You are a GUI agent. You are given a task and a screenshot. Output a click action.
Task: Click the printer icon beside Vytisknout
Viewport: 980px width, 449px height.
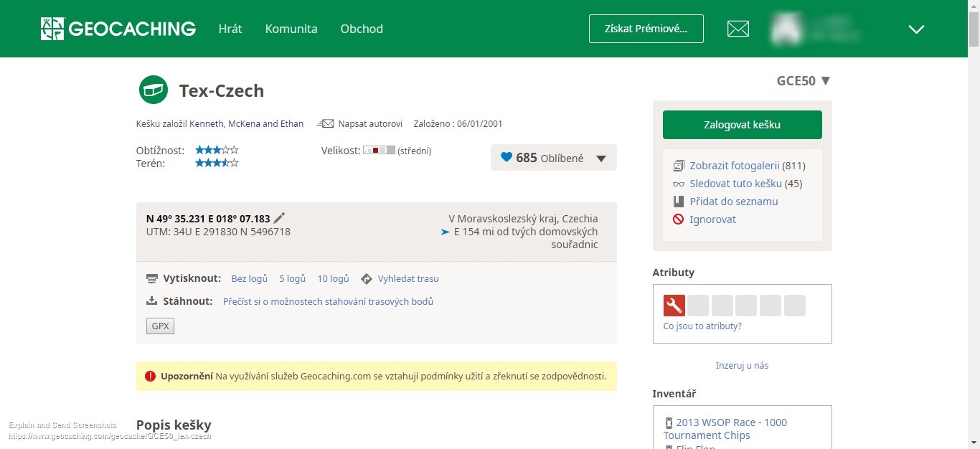click(x=151, y=278)
